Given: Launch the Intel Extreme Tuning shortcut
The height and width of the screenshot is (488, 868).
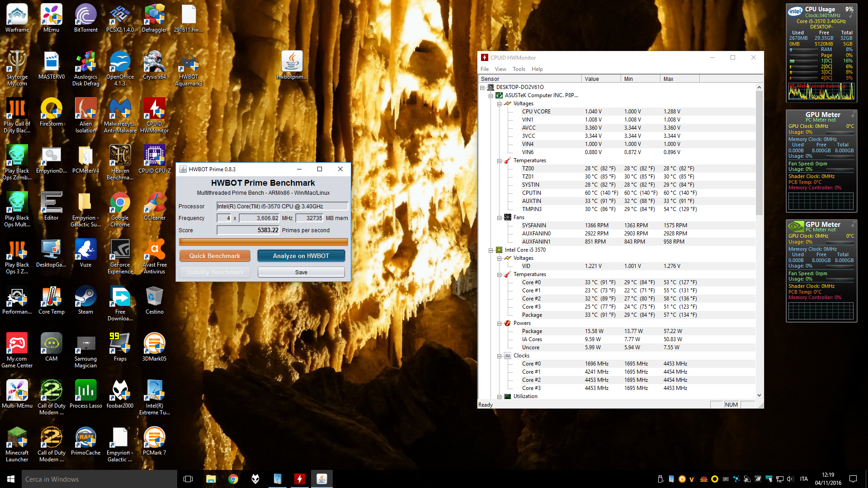Looking at the screenshot, I should point(155,398).
